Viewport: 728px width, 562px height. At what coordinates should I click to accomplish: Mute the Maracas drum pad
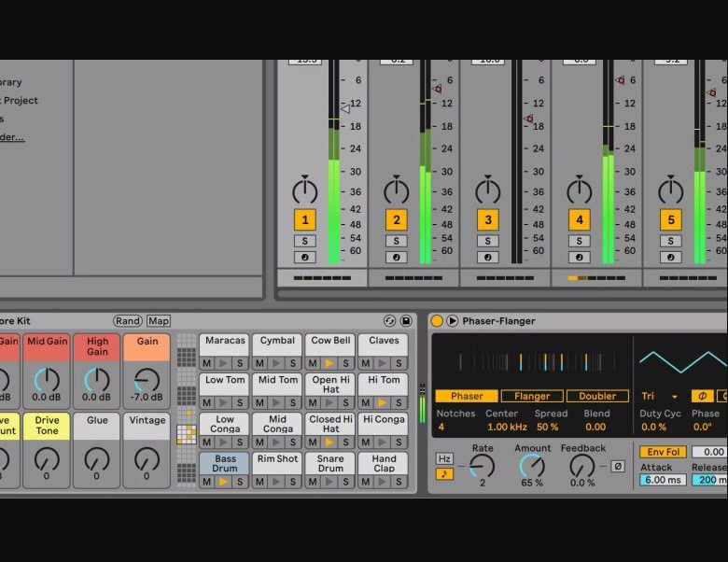point(207,363)
